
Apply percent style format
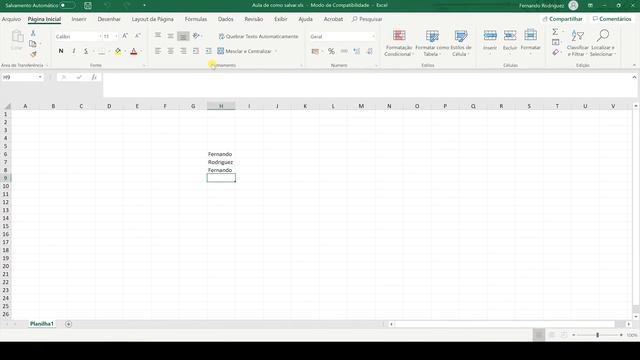(x=331, y=51)
